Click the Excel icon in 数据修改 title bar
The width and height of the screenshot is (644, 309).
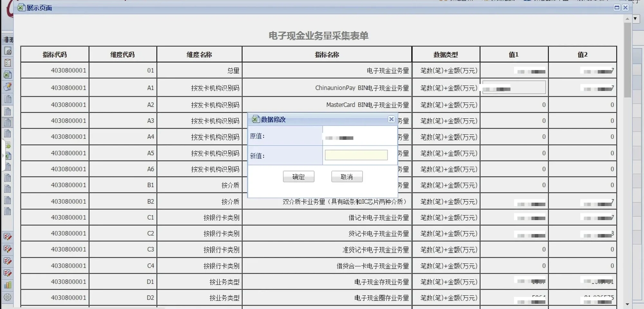[255, 119]
